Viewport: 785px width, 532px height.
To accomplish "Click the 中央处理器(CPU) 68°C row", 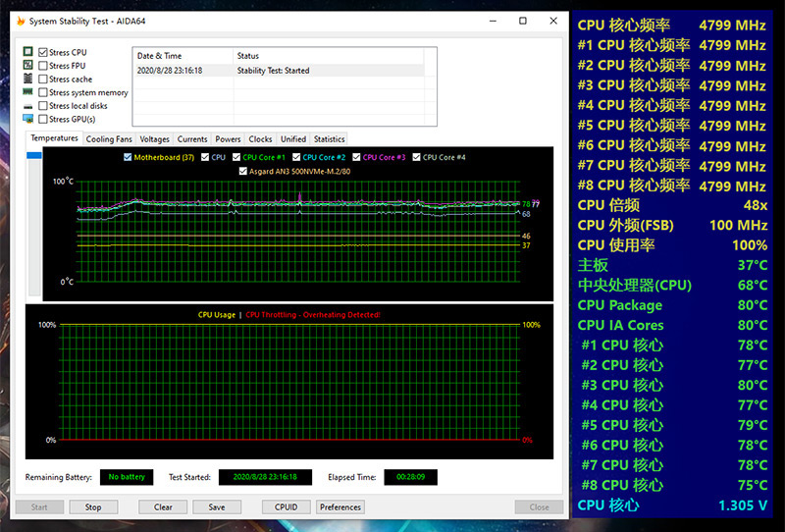I will coord(672,285).
